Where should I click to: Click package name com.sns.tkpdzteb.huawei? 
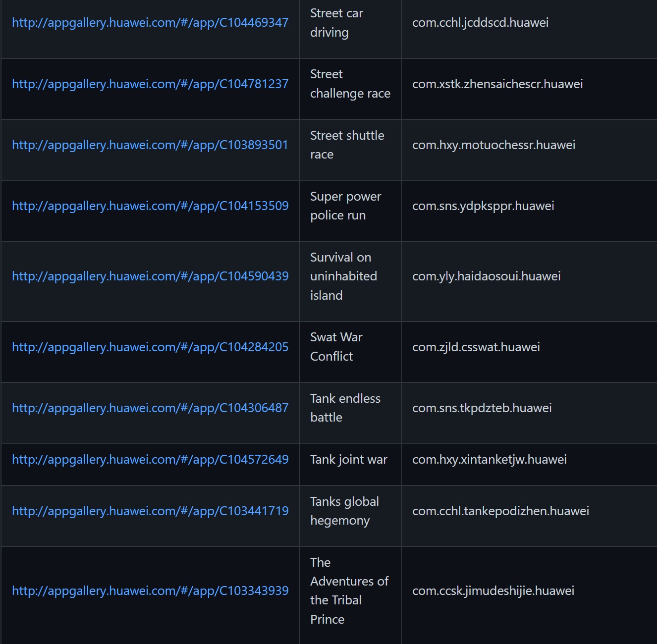pos(482,408)
